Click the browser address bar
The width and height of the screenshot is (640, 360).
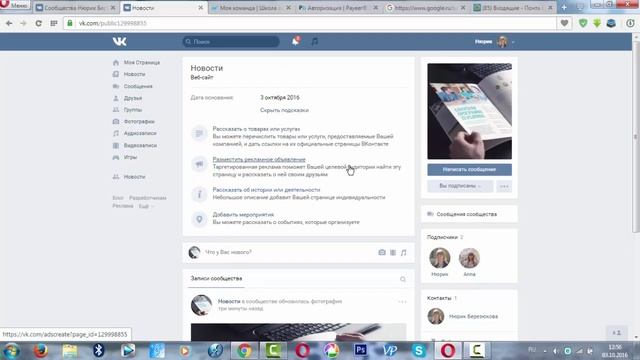click(310, 23)
